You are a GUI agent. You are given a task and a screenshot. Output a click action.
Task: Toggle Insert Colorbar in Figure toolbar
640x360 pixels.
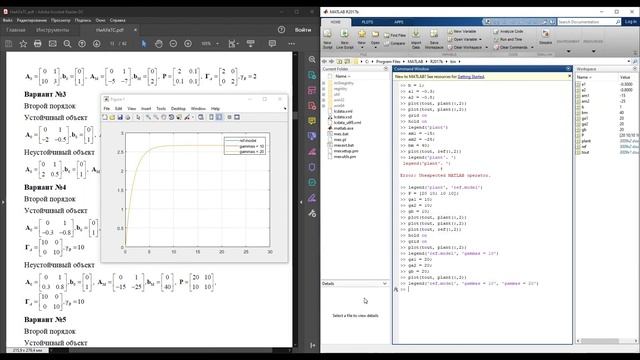pos(211,117)
